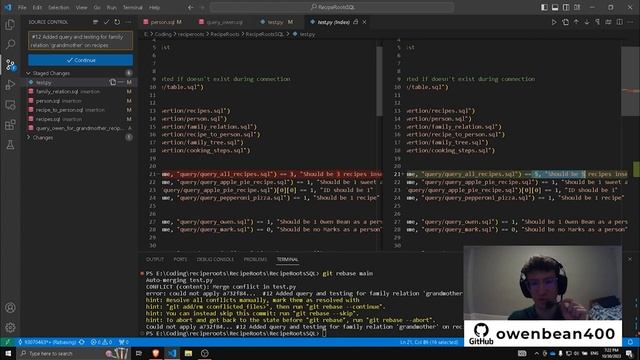Open the Go menu
Image resolution: width=640 pixels, height=360 pixels.
tap(97, 7)
